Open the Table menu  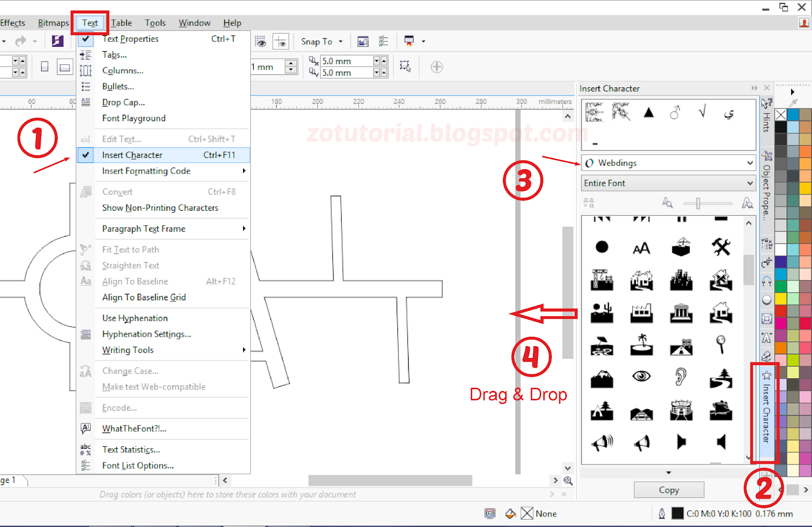tap(121, 23)
